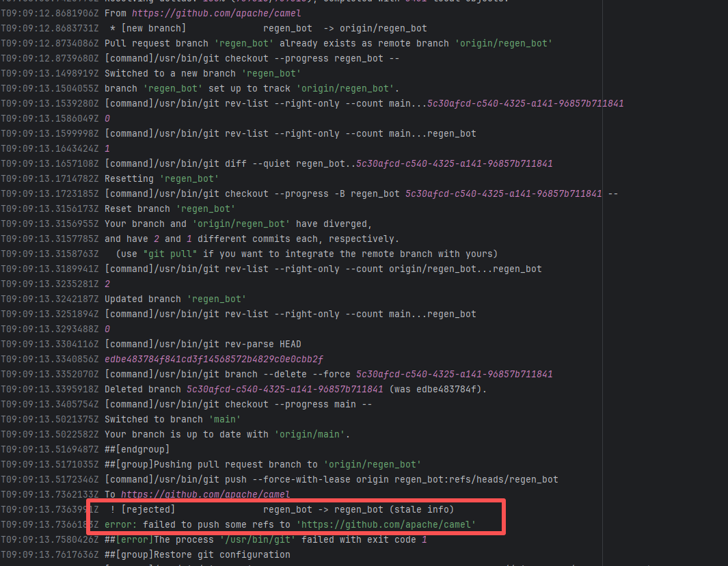
Task: Click the 'git rev-parse HEAD' command
Action: tap(202, 344)
